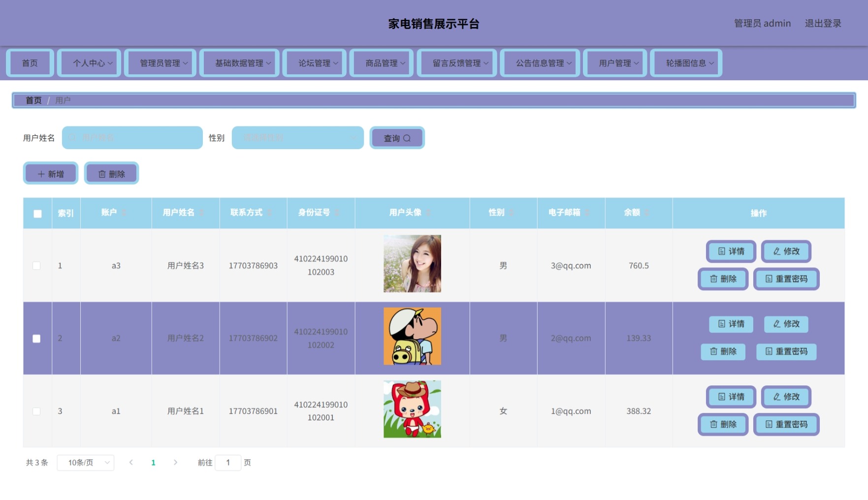868x500 pixels.
Task: Click email 3@qq.com cell
Action: (571, 266)
